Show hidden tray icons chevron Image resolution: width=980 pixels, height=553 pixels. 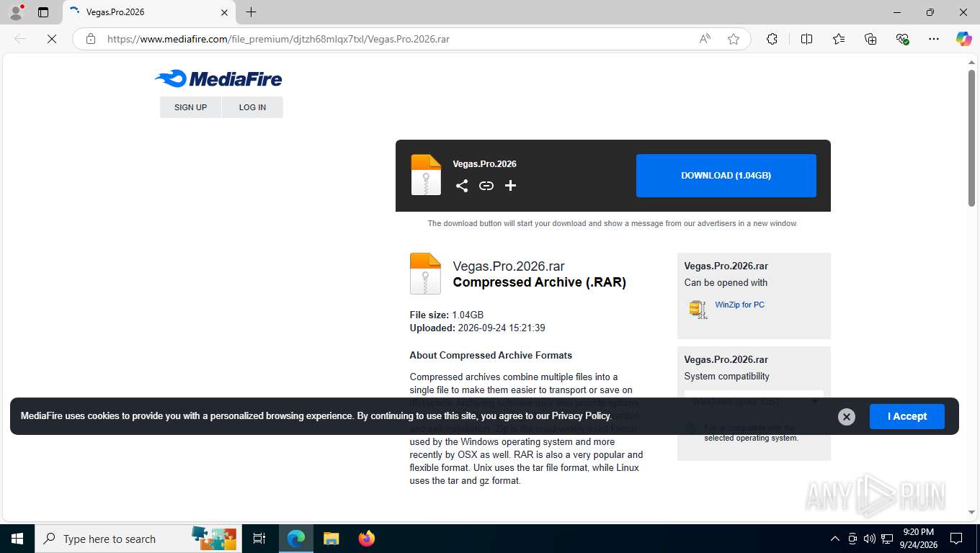tap(835, 539)
